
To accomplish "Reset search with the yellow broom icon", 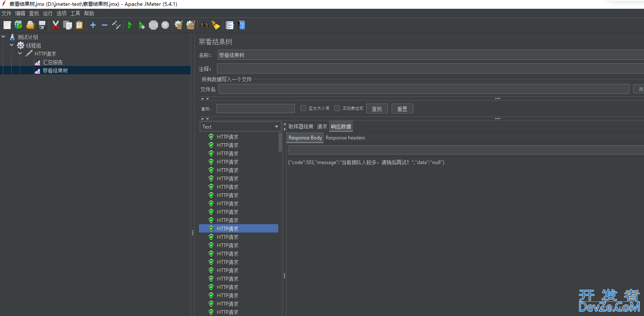I will (x=216, y=25).
